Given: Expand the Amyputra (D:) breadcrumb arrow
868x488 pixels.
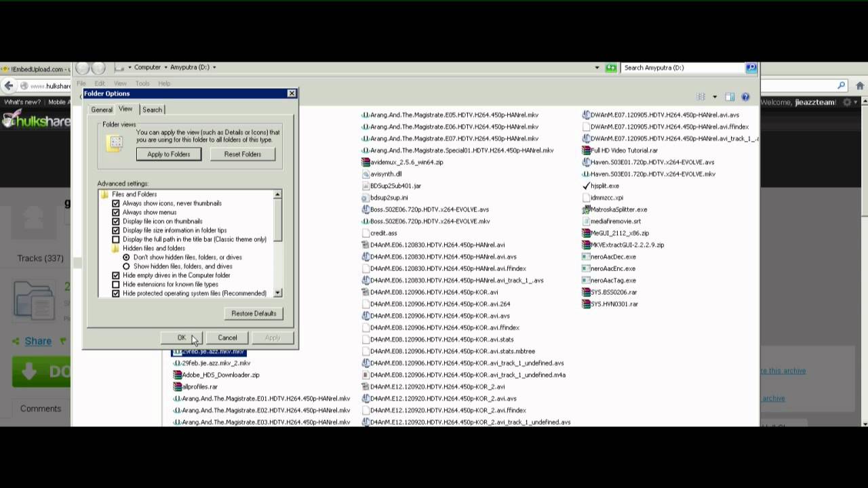Looking at the screenshot, I should point(214,68).
